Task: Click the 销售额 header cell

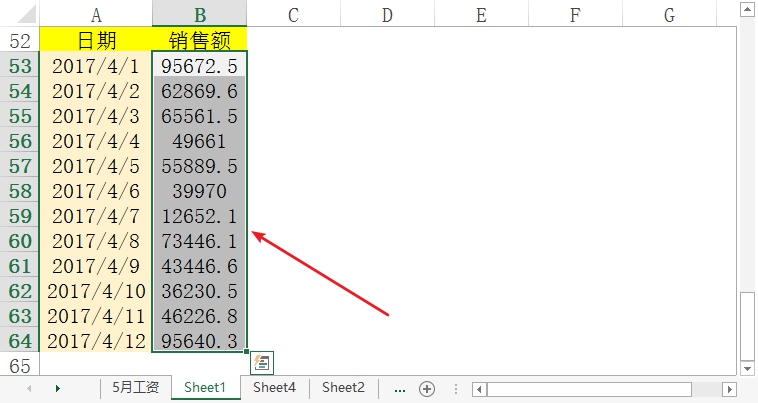Action: [x=200, y=40]
